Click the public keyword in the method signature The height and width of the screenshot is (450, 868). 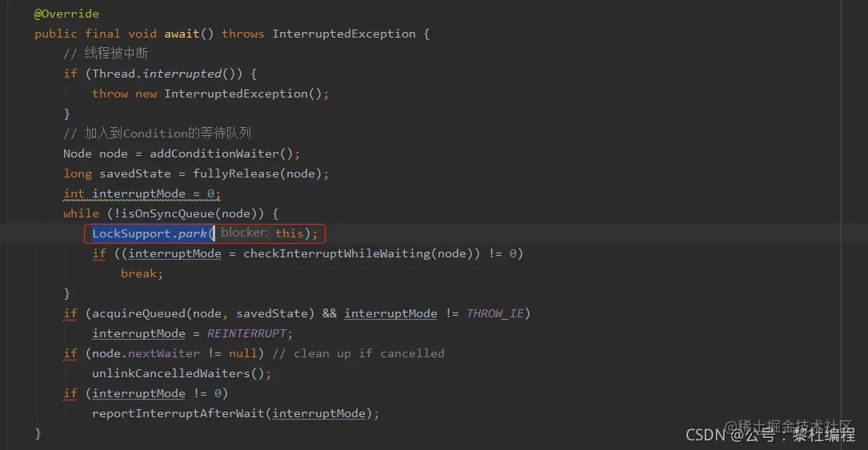coord(56,34)
